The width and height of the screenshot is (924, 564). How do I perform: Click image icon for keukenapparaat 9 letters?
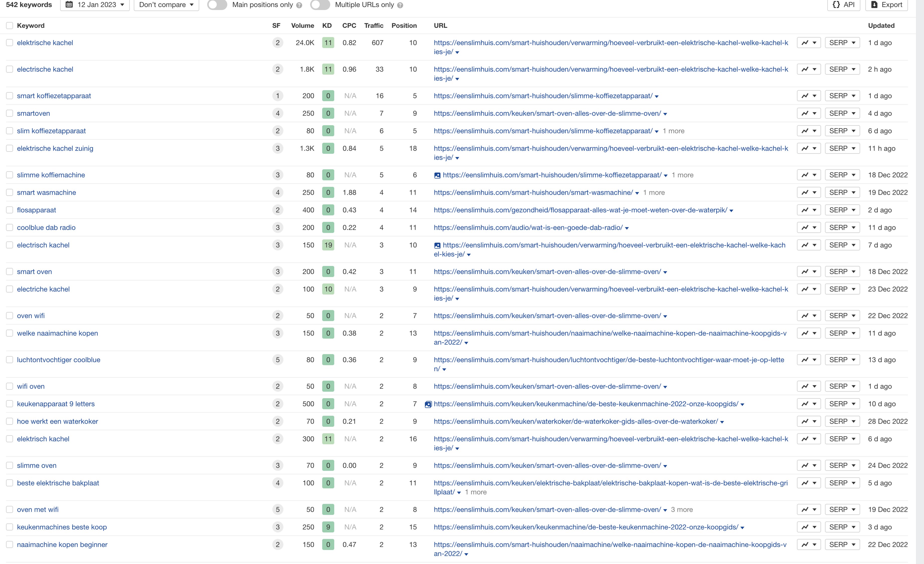coord(428,404)
